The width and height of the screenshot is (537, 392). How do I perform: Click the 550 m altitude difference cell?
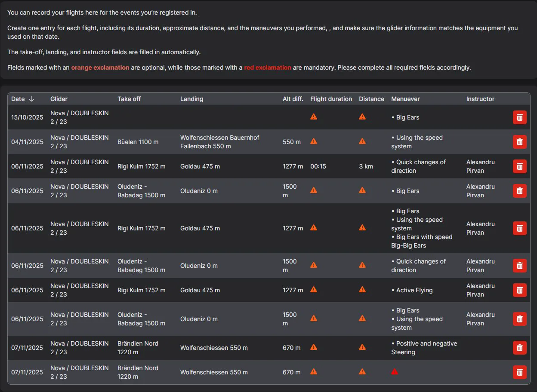pyautogui.click(x=292, y=142)
